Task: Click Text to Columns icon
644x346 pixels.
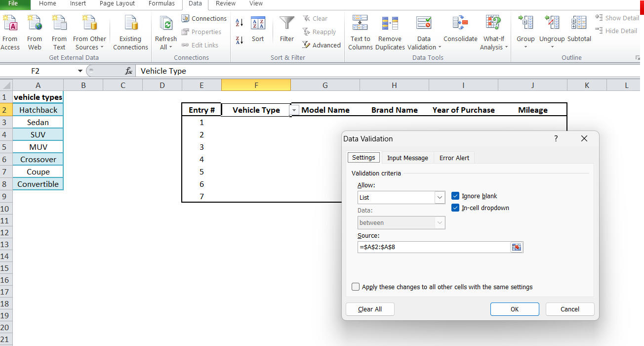Action: [360, 23]
